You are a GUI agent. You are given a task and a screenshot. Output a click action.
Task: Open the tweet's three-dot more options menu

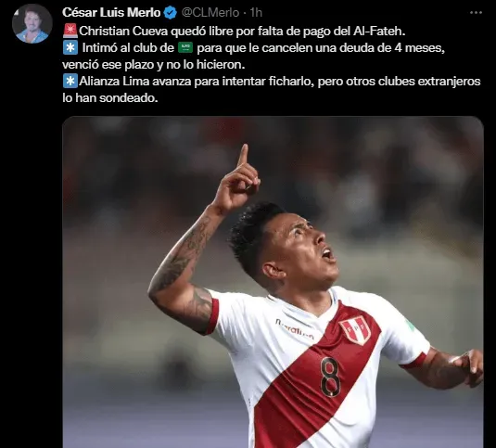476,13
